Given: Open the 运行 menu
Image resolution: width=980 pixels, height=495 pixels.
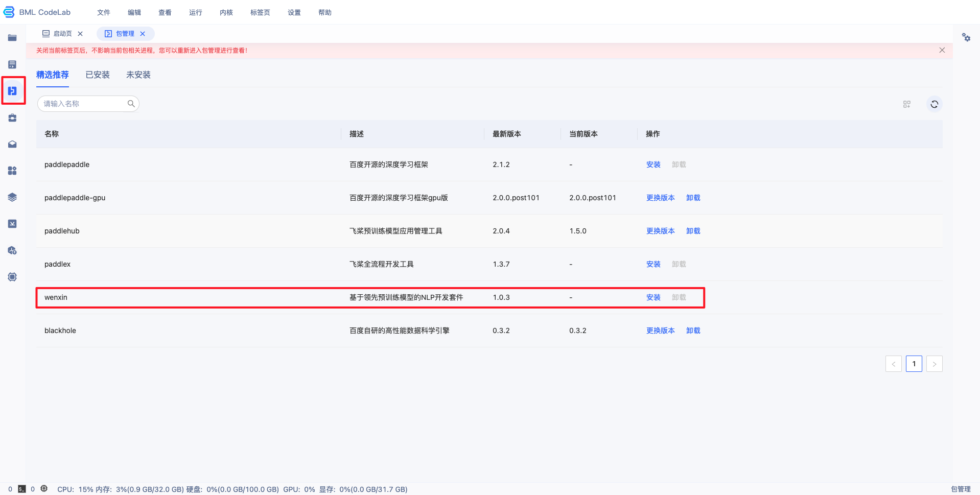Looking at the screenshot, I should coord(196,12).
